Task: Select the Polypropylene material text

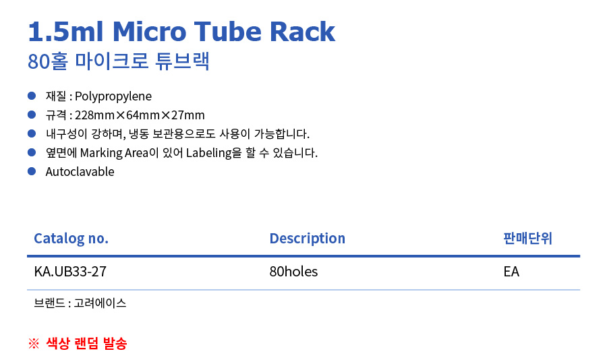Action: click(113, 96)
